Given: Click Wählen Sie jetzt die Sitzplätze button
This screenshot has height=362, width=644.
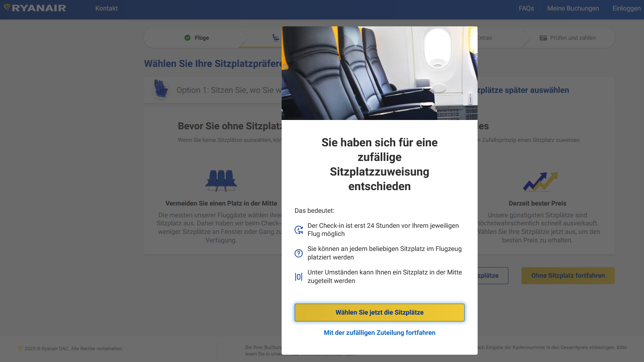Looking at the screenshot, I should [379, 313].
